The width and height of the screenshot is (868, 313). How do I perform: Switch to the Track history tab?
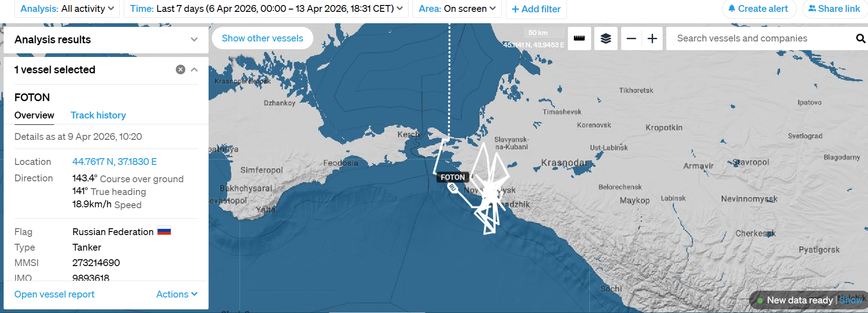(x=98, y=115)
